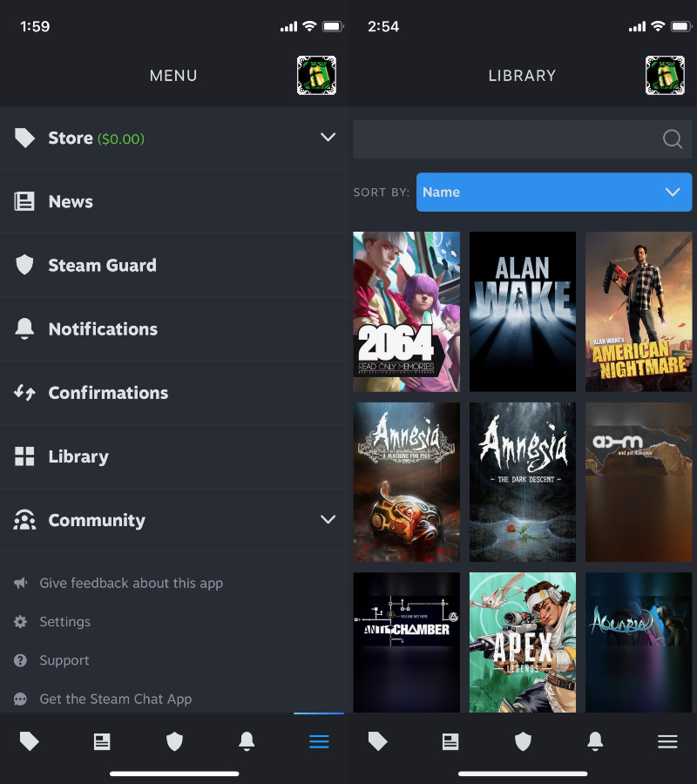Open Support from the menu
Screen dimensions: 697x784
coord(63,660)
